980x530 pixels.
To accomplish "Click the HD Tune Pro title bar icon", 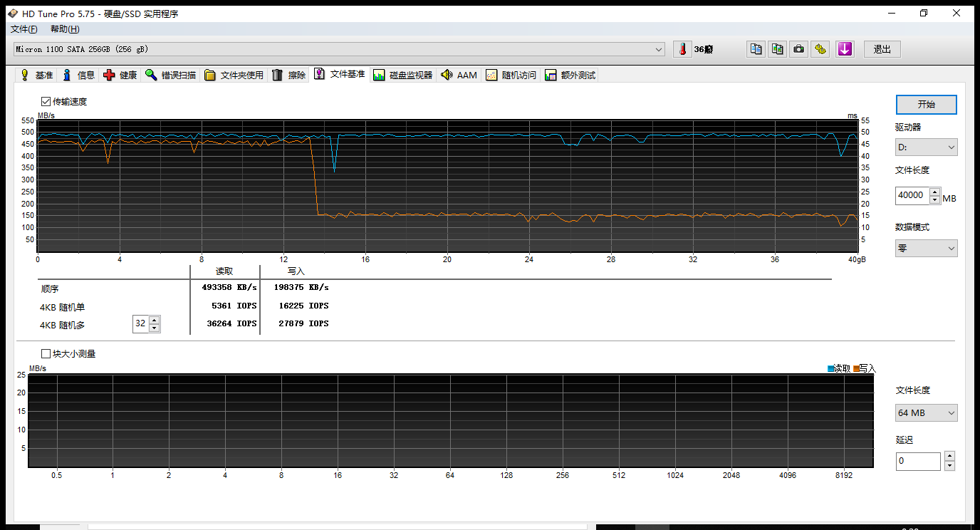I will [12, 14].
